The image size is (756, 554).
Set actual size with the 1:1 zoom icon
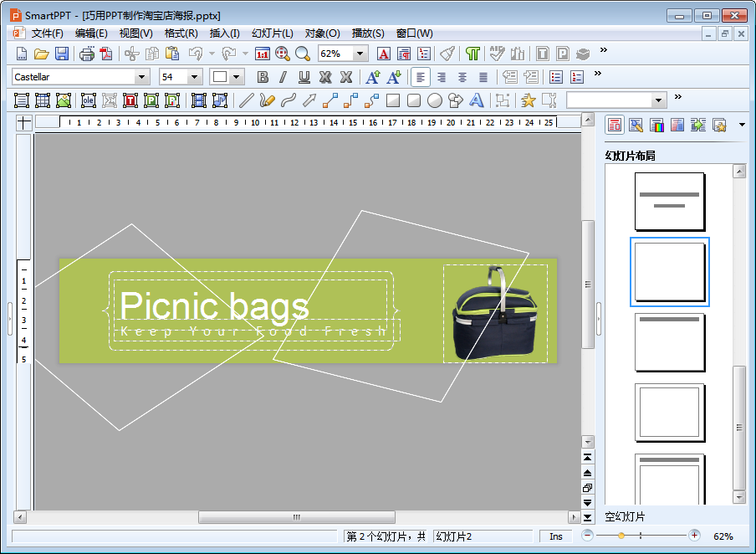coord(263,54)
